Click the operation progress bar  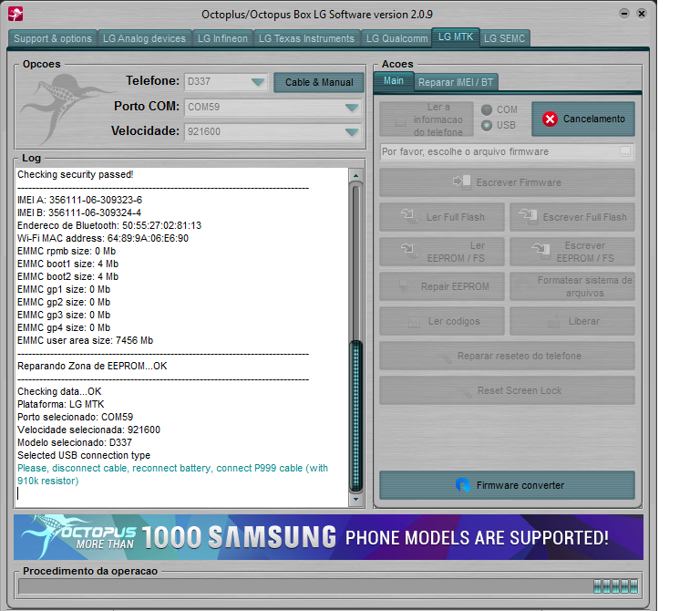pos(328,586)
